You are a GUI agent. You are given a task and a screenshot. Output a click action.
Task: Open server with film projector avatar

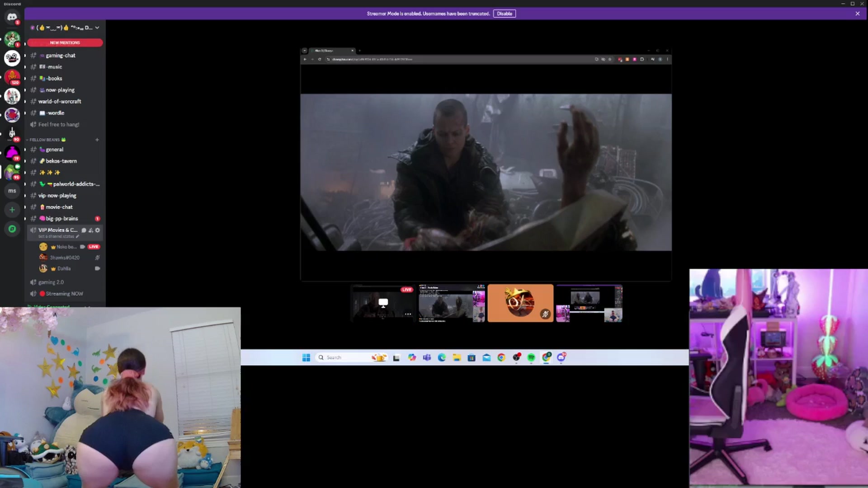(12, 58)
